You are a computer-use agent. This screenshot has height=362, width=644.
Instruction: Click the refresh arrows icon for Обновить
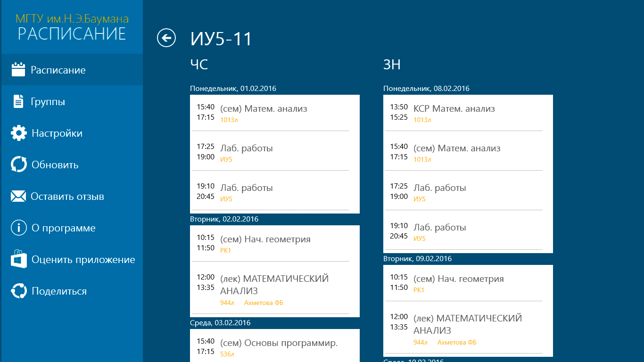tap(19, 165)
